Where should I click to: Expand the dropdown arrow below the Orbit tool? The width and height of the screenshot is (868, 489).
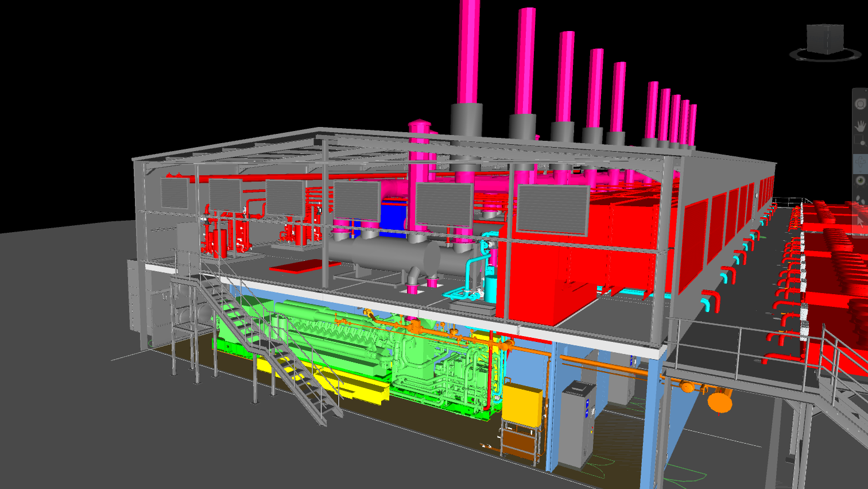pyautogui.click(x=860, y=172)
